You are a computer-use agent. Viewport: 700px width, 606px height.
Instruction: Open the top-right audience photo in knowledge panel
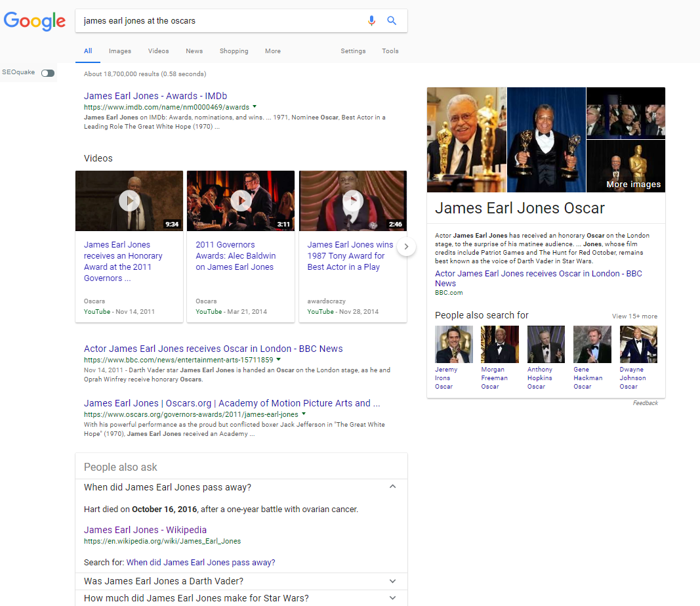point(626,113)
